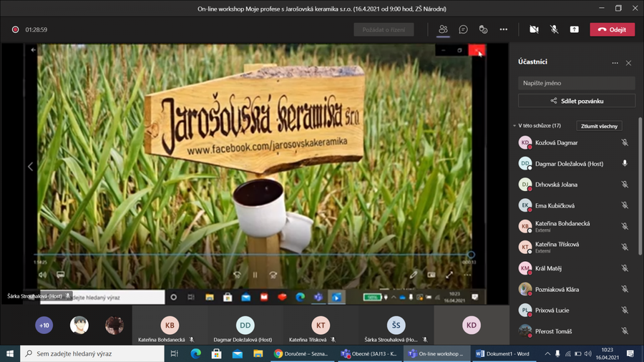Launch Microsoft Edge from taskbar
644x362 pixels.
(196, 353)
